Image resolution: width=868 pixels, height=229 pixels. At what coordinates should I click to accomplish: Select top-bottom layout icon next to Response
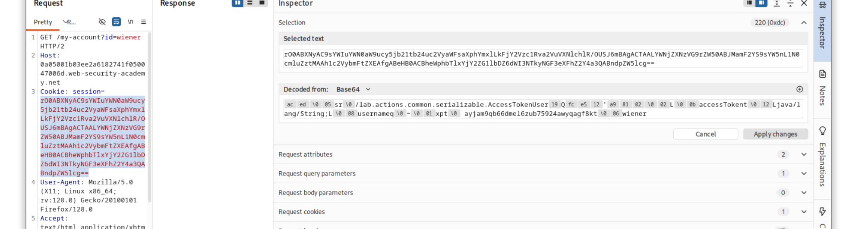[x=249, y=3]
